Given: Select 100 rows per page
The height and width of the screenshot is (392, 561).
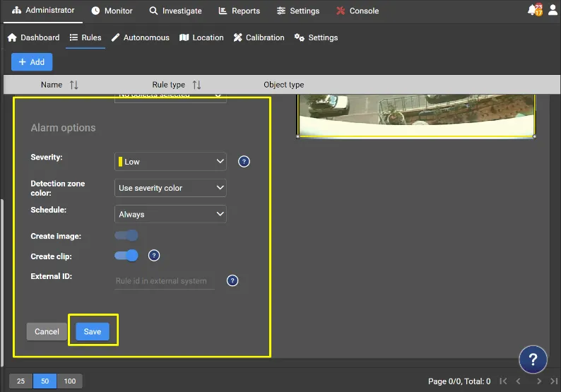Looking at the screenshot, I should coord(69,381).
